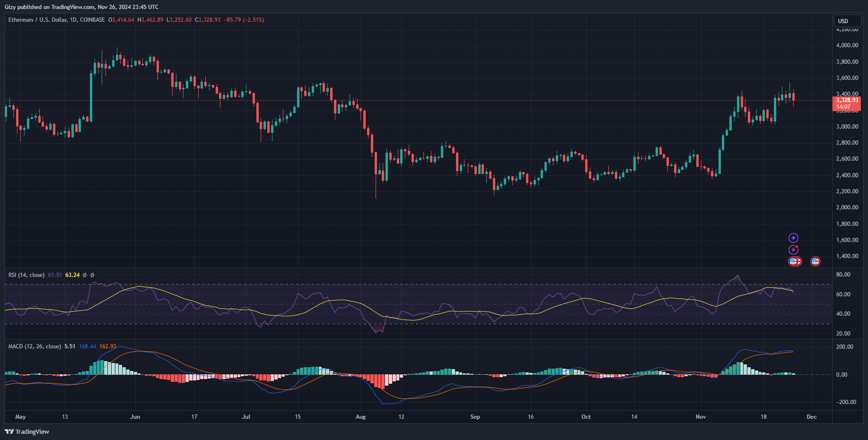Screen dimensions: 868x440
Task: Click the high price H3,462.89
Action: (150, 20)
